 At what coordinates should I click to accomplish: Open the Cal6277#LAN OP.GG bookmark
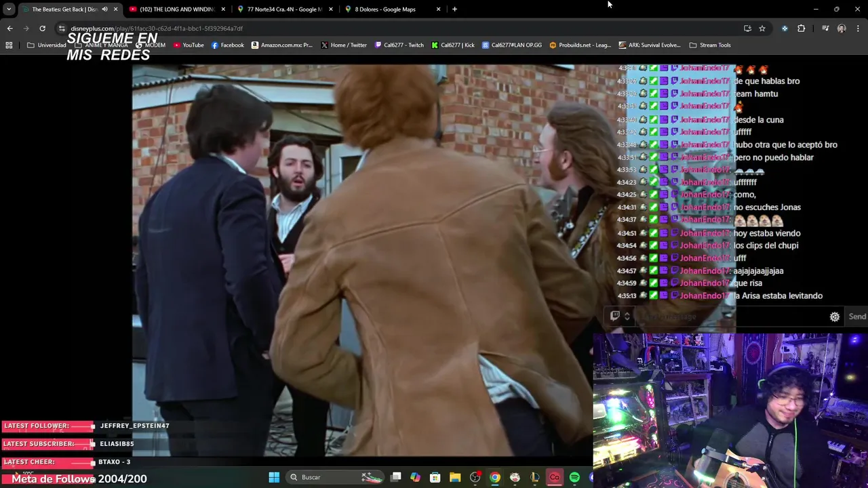[512, 45]
